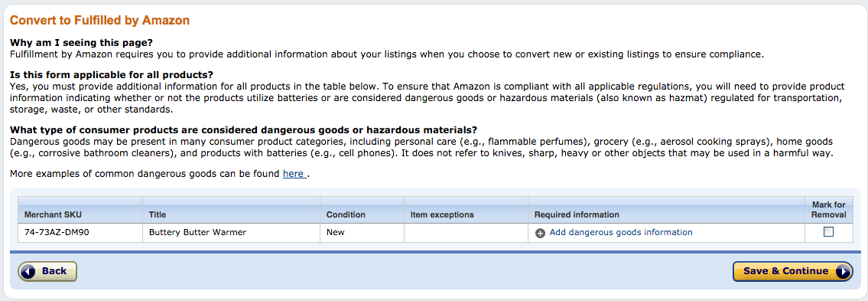
Task: Check the Mark for Removal checkbox
Action: (x=828, y=232)
